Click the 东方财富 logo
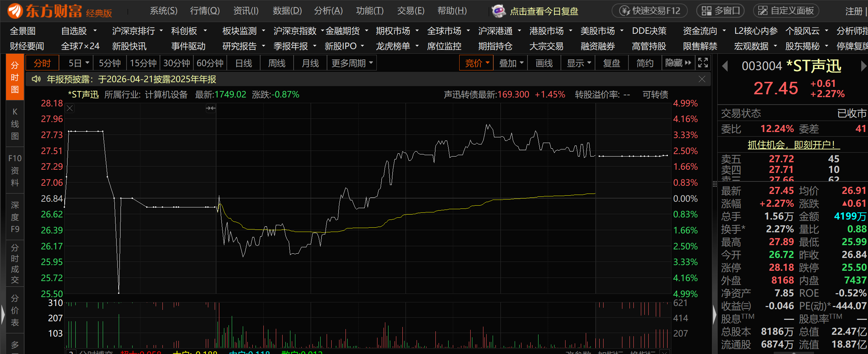The image size is (868, 354). [44, 11]
